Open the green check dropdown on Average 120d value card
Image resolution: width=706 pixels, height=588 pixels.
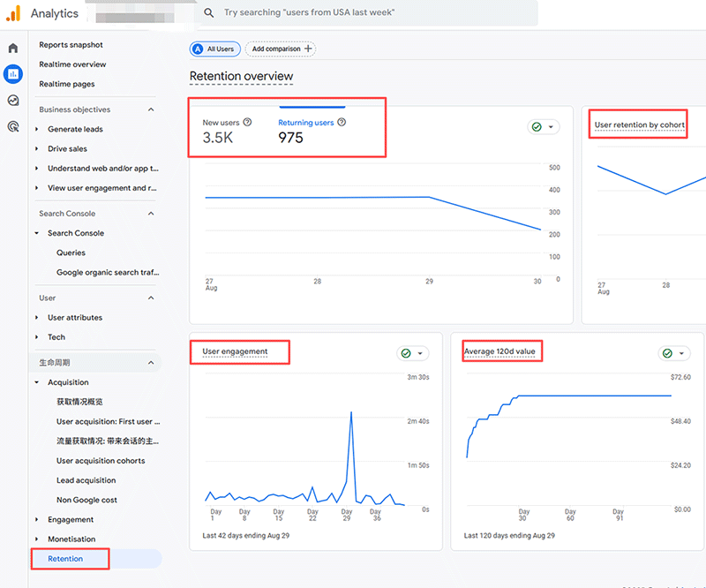coord(674,353)
